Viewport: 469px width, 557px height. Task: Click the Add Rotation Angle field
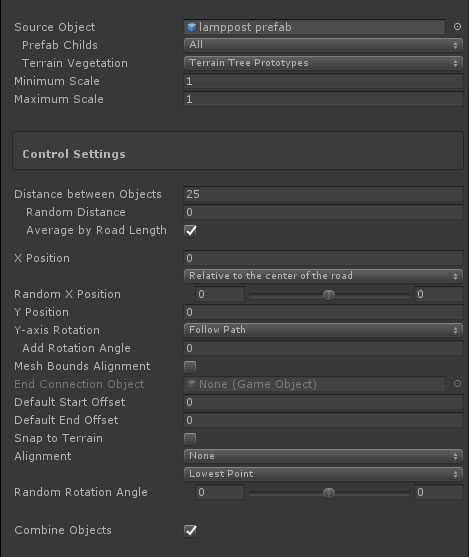click(323, 348)
